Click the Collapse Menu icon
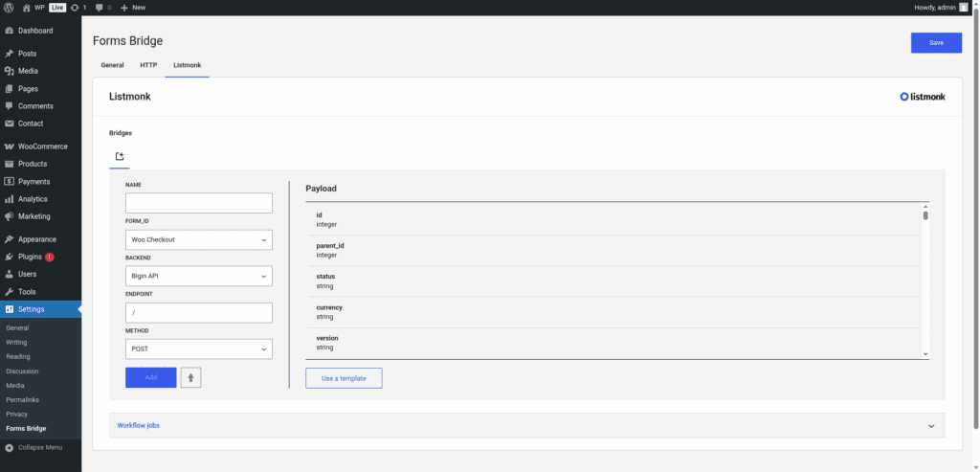 coord(9,448)
